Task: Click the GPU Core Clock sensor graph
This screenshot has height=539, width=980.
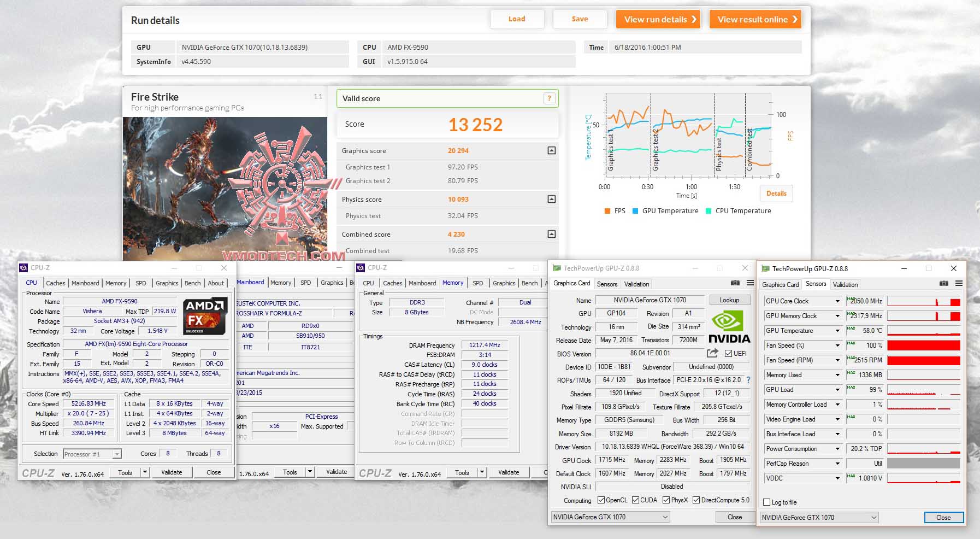Action: pyautogui.click(x=924, y=301)
